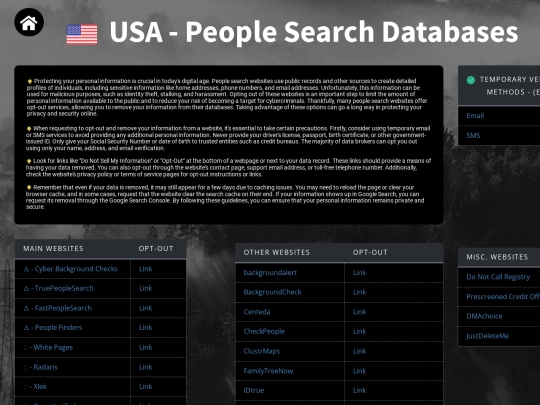Open opt-out Link for Cyber Background Checks
This screenshot has height=405, width=540.
pyautogui.click(x=146, y=269)
